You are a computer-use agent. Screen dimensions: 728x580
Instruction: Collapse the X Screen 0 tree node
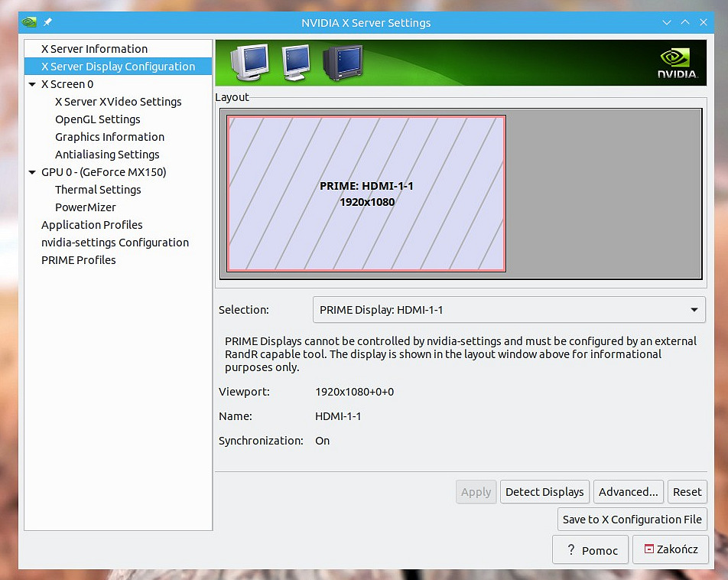pos(32,84)
